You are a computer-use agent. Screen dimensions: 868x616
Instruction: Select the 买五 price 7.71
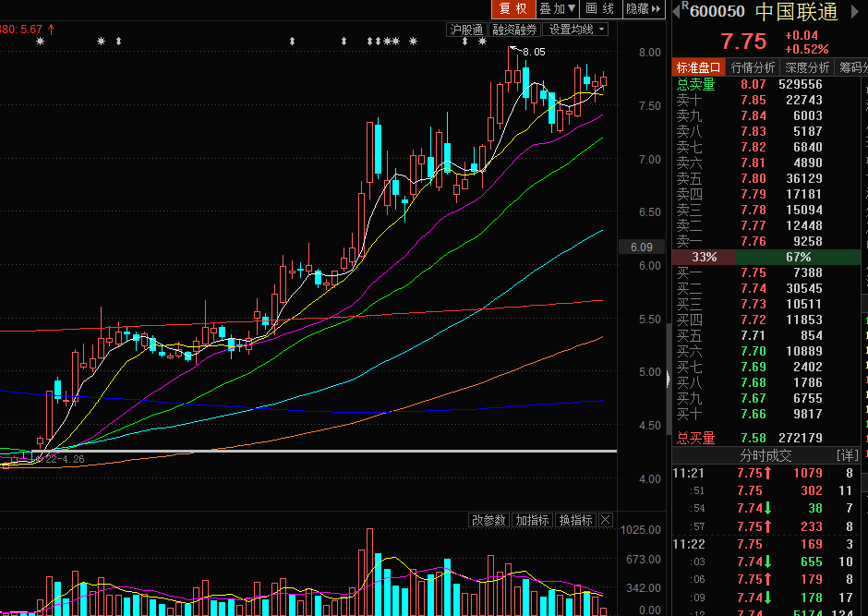pos(753,335)
